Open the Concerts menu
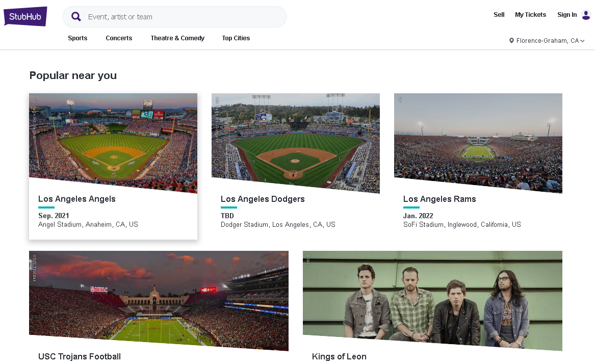This screenshot has height=364, width=595. click(119, 38)
